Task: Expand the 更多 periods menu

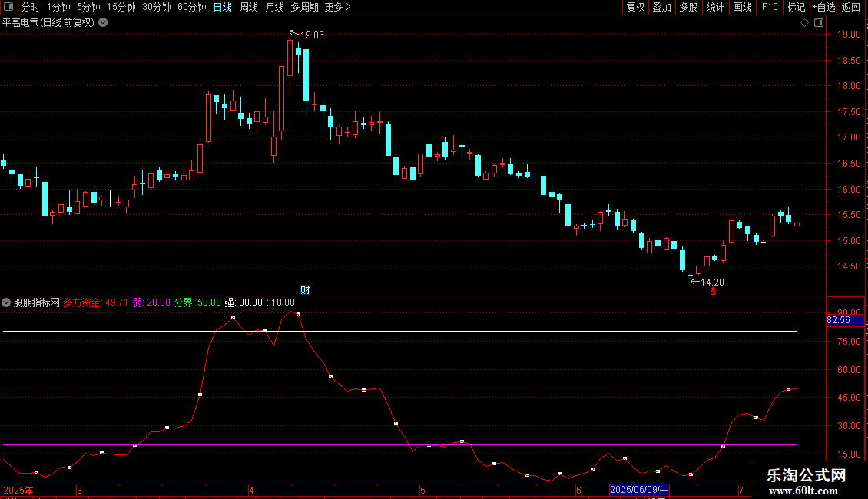Action: click(337, 7)
